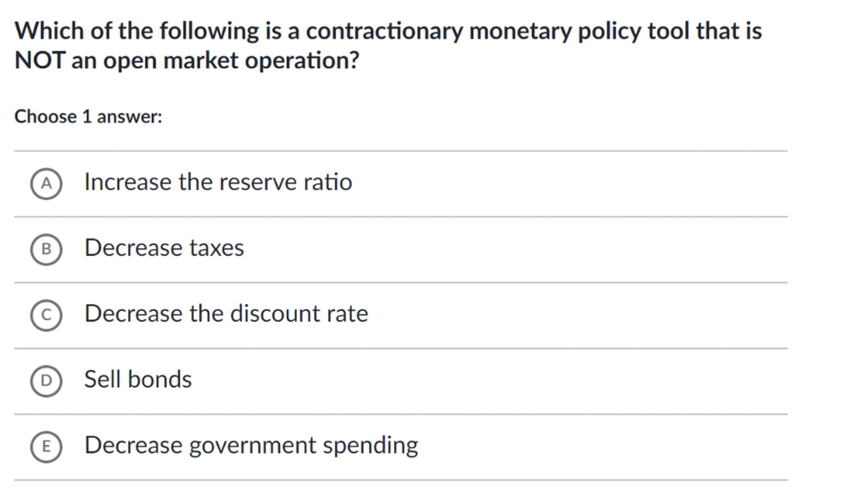The width and height of the screenshot is (853, 504).
Task: Select radio button B circle
Action: 46,249
